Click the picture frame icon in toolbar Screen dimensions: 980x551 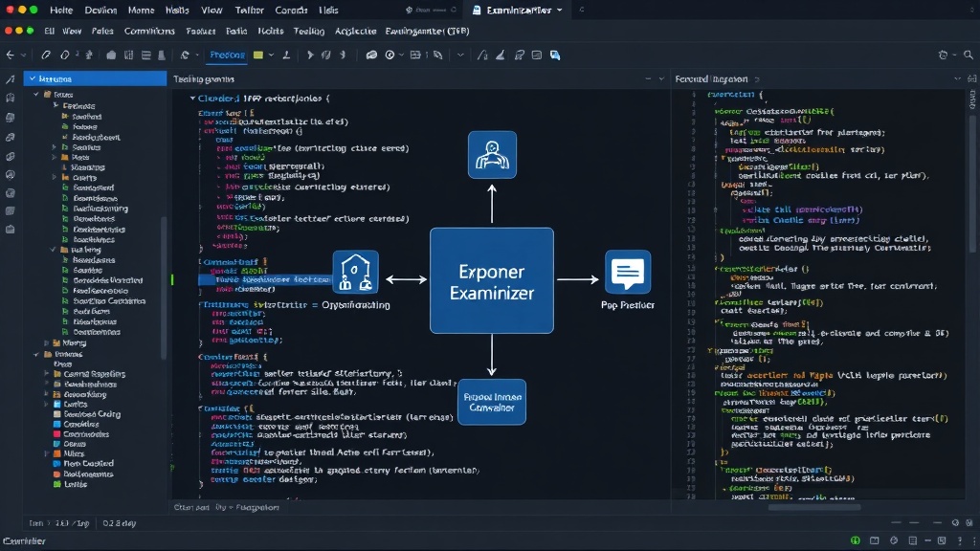[x=536, y=55]
